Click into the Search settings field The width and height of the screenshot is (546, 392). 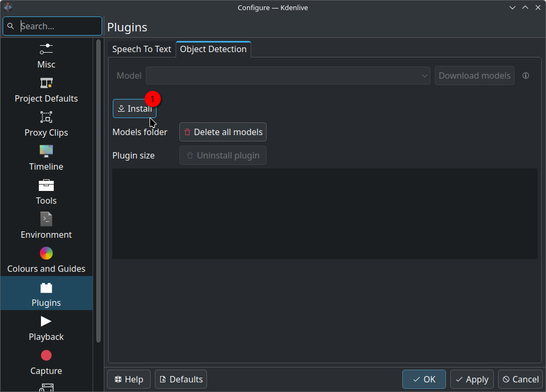(59, 26)
